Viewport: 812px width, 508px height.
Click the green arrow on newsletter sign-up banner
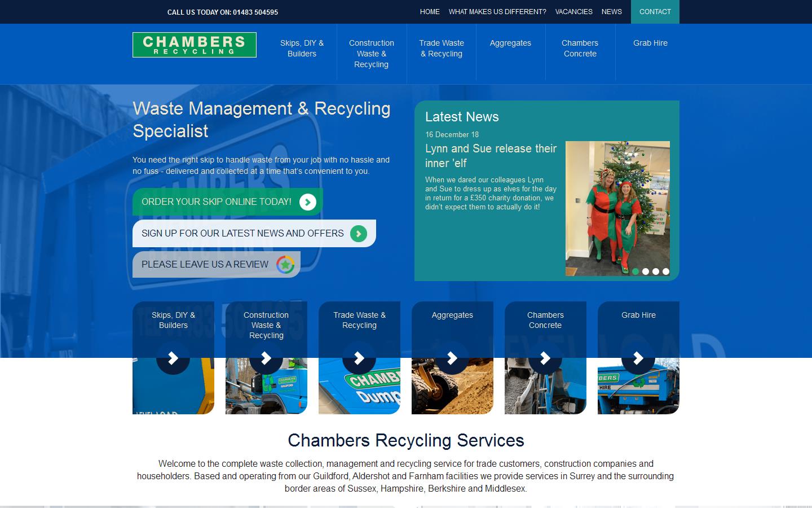(x=358, y=233)
